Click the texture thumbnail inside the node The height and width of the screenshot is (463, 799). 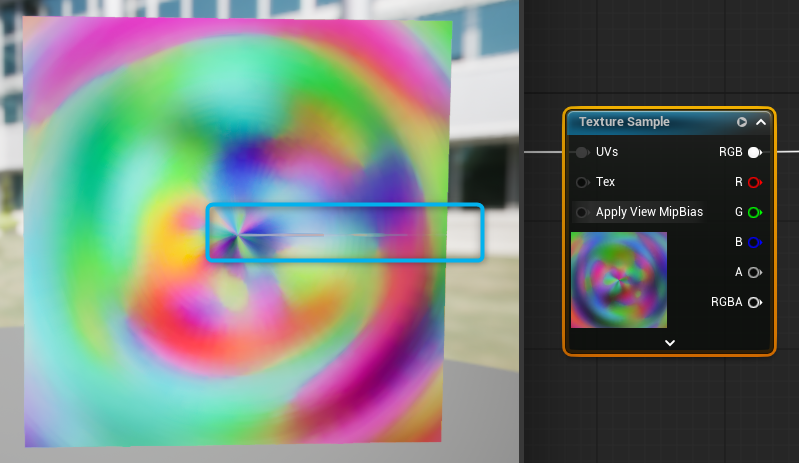619,280
